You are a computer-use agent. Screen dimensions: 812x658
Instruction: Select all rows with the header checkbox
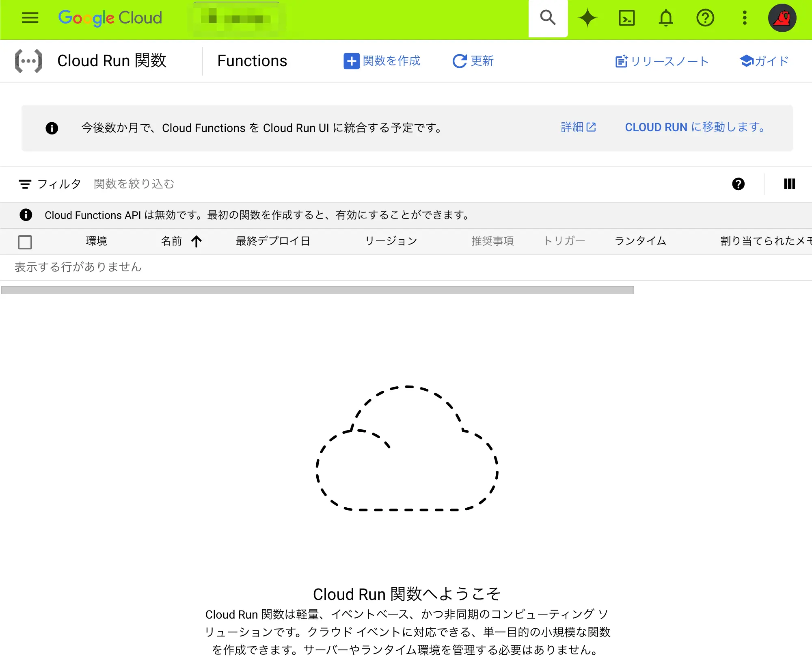click(x=25, y=242)
